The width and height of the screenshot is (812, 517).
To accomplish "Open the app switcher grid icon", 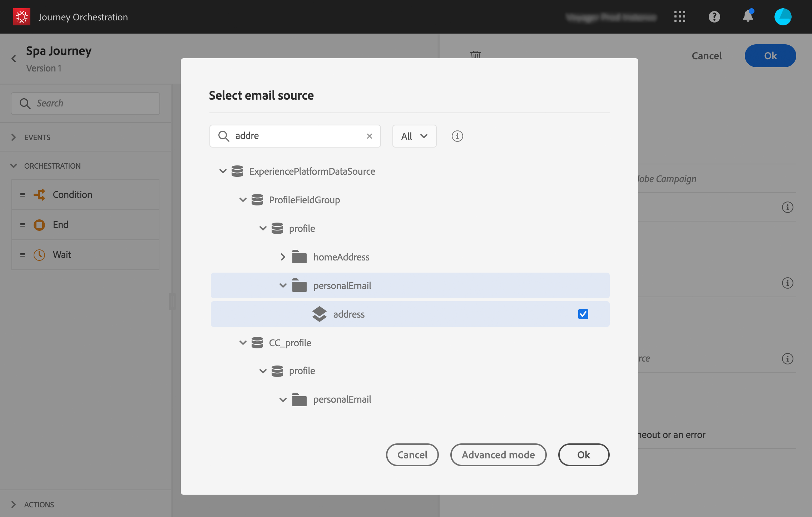I will click(x=679, y=17).
